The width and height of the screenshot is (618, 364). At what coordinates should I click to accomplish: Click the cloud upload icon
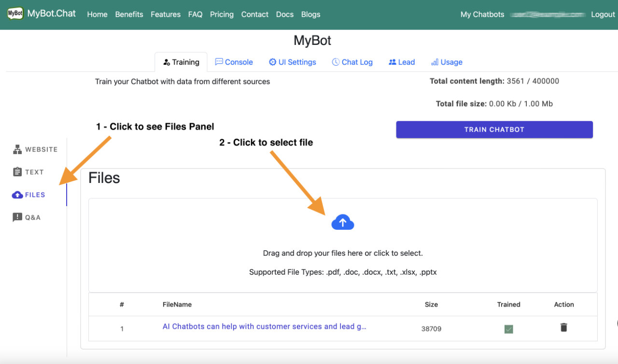point(343,222)
